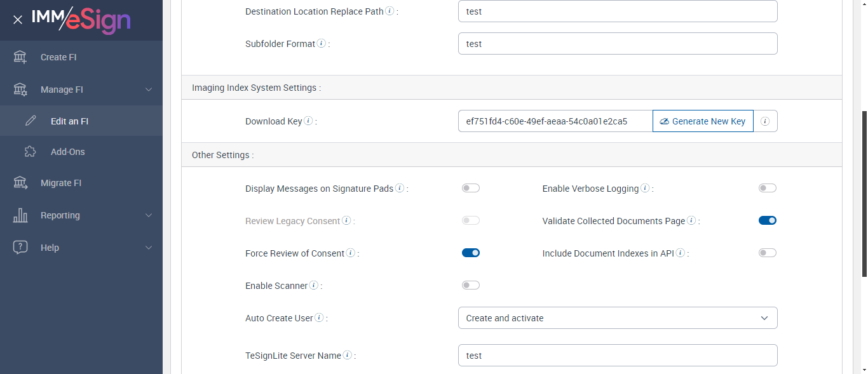The image size is (868, 374).
Task: Open the Edit an FI menu item
Action: click(x=69, y=121)
